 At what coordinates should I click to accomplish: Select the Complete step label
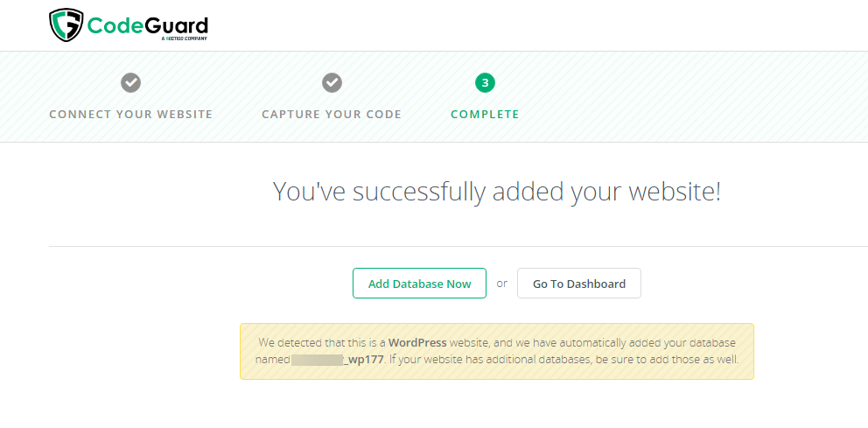[485, 115]
